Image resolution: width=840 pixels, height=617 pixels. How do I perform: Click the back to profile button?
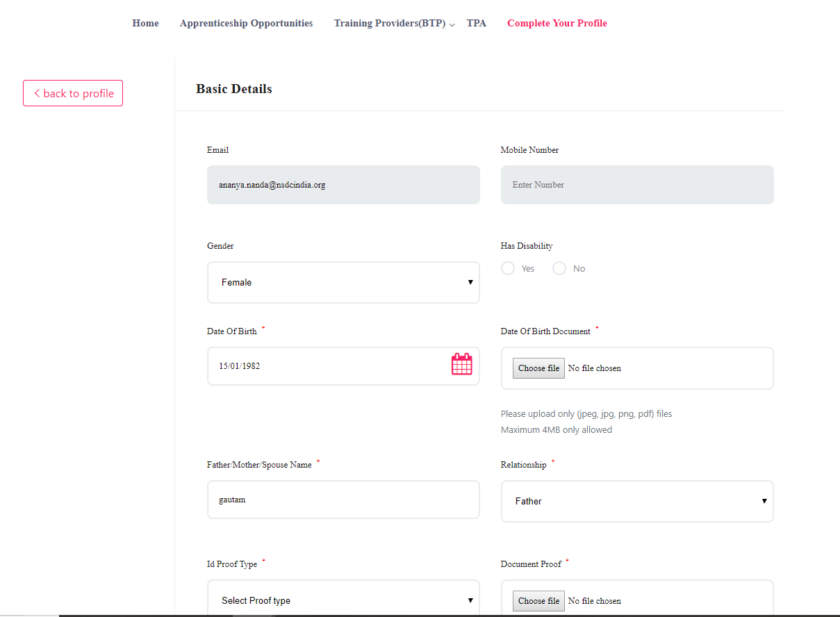tap(73, 93)
